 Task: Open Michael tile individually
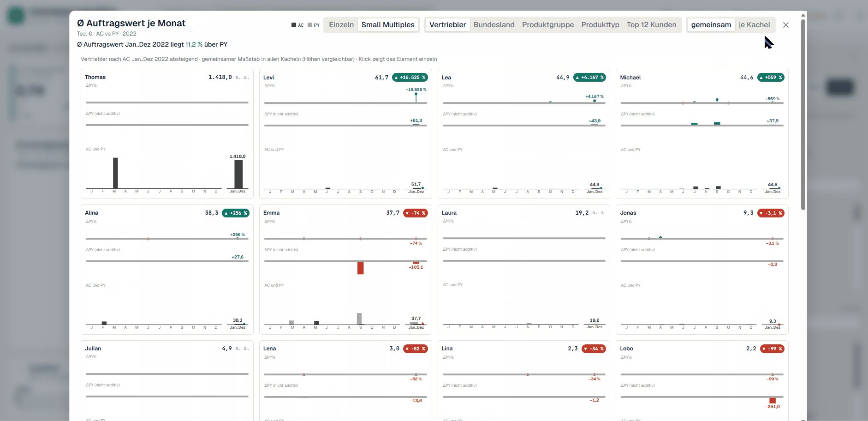702,134
